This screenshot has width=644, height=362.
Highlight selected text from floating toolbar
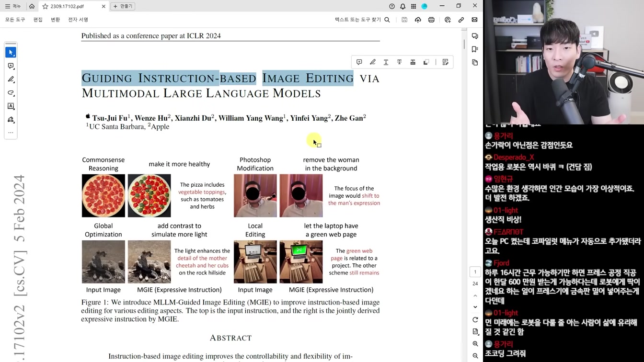click(372, 62)
